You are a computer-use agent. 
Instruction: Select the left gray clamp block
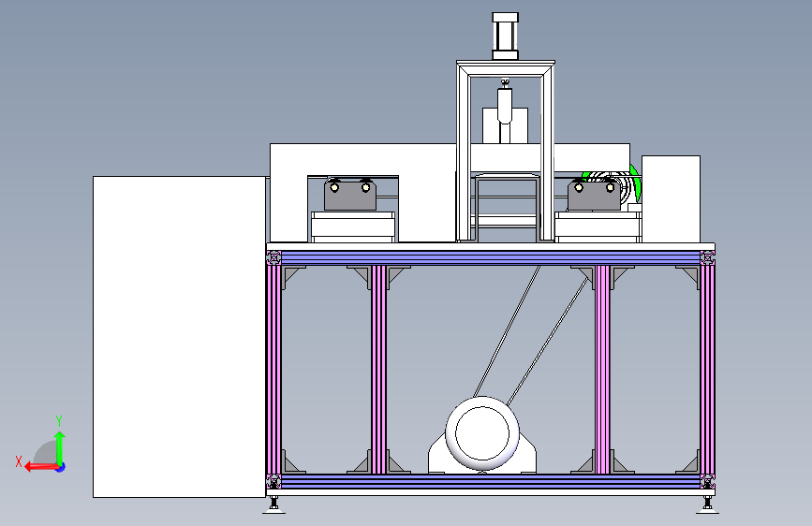350,194
